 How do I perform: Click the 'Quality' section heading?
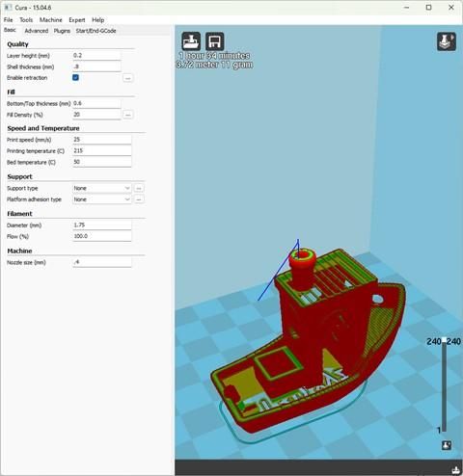(x=17, y=44)
